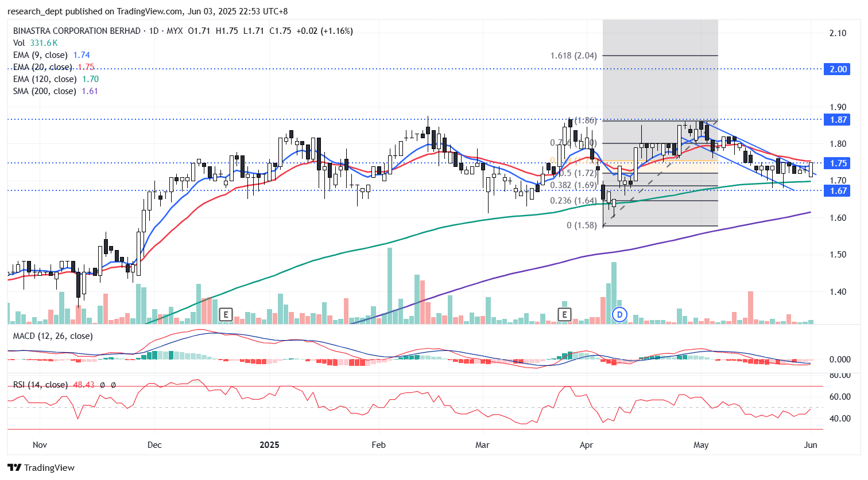Click the 1.40 price axis label
Image resolution: width=868 pixels, height=480 pixels.
838,292
